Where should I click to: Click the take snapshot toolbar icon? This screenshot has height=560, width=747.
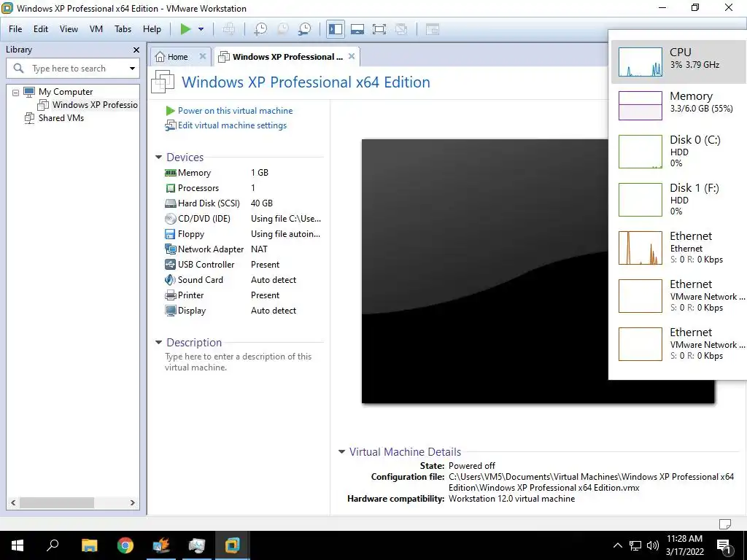tap(260, 29)
